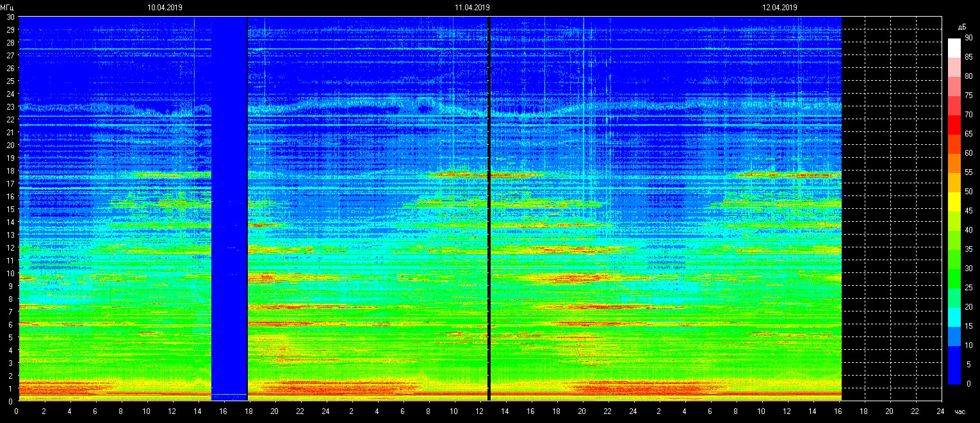This screenshot has width=980, height=423.
Task: Click the 15 tick on frequency axis
Action: pos(10,209)
